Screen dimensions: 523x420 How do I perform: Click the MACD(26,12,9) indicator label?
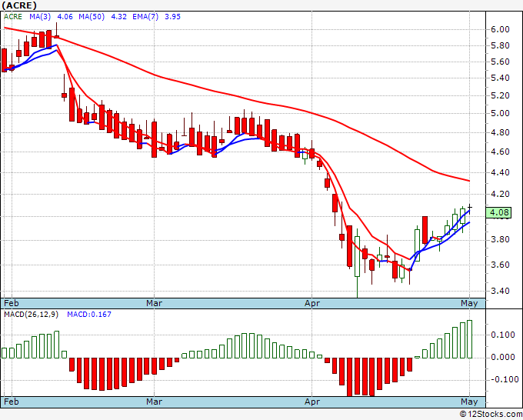pyautogui.click(x=31, y=315)
